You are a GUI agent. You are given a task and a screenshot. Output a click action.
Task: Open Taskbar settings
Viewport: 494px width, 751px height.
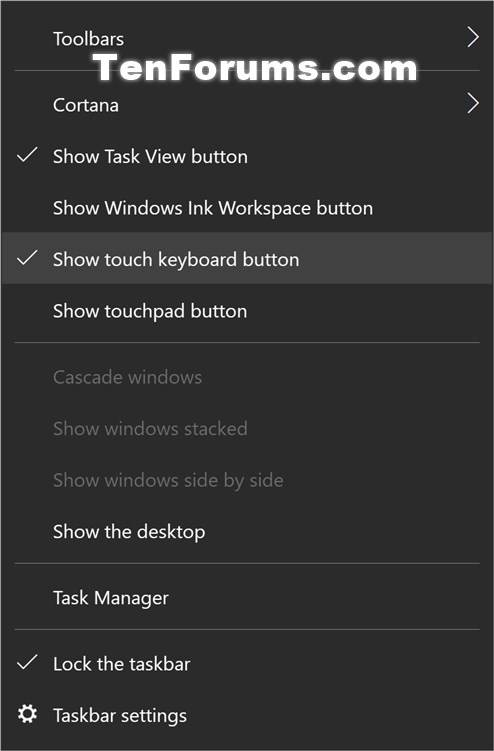247,716
